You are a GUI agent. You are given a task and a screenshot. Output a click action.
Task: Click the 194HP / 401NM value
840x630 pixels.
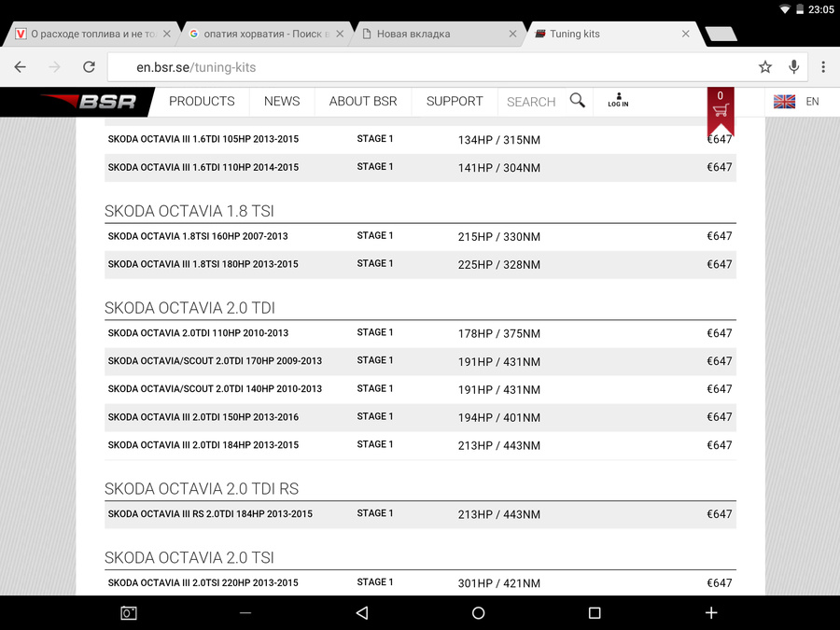point(499,418)
